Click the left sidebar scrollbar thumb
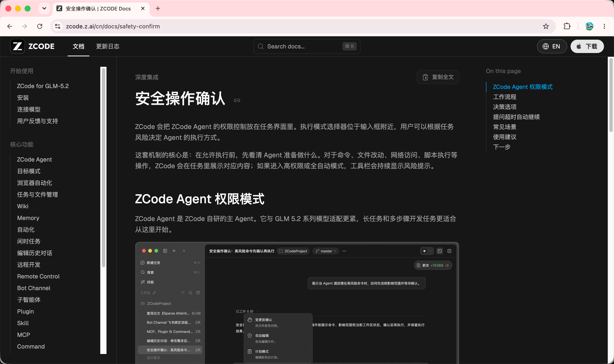 104,168
